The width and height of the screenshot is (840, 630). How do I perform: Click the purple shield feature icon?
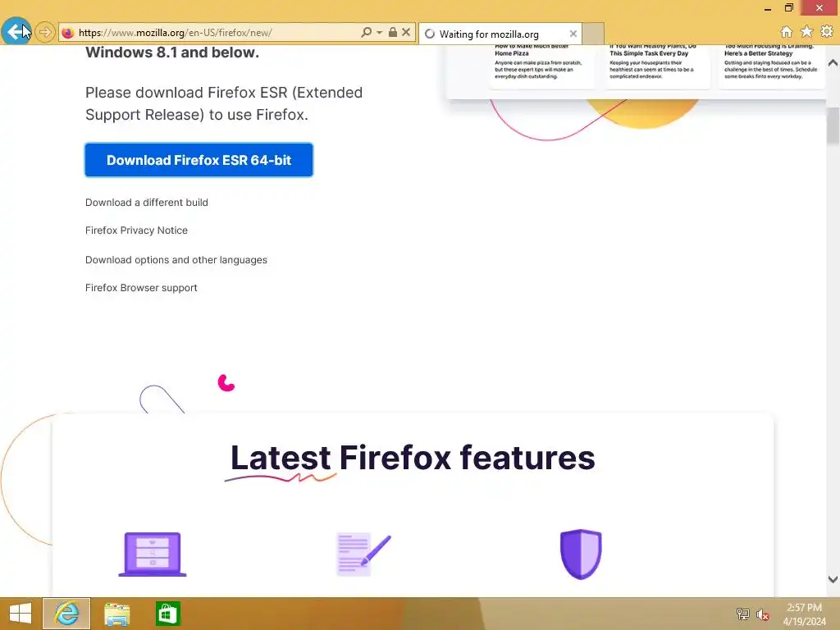coord(581,554)
